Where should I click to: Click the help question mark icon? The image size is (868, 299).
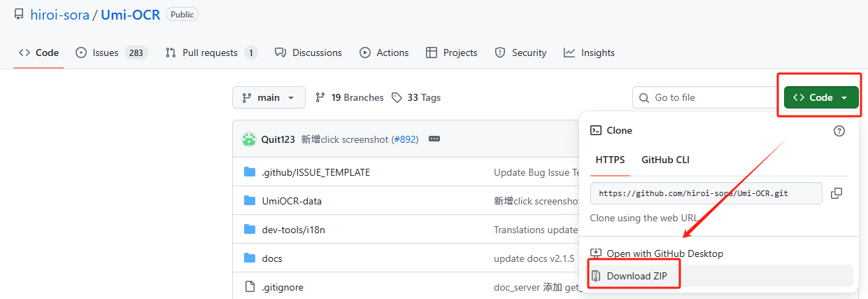tap(839, 131)
